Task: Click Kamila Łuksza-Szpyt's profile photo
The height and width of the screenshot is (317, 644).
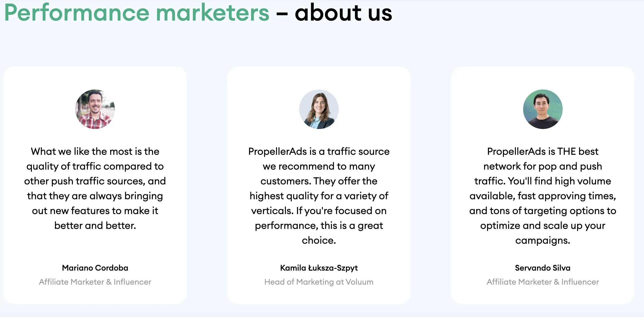Action: (x=319, y=109)
